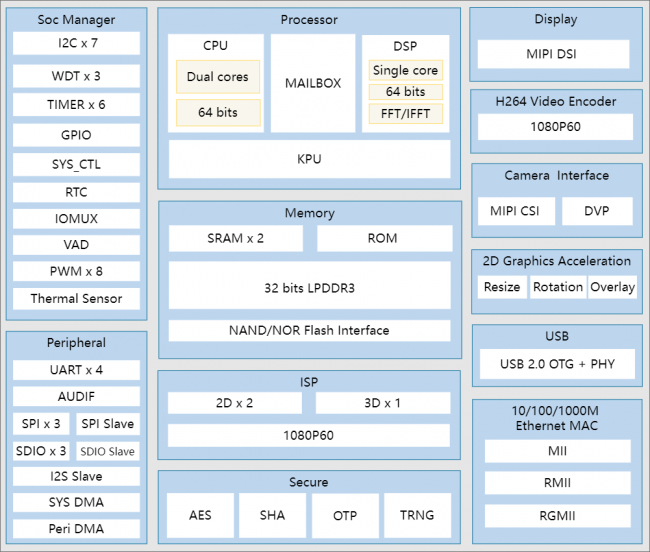Click the Secure heading
This screenshot has width=650, height=552.
click(309, 482)
